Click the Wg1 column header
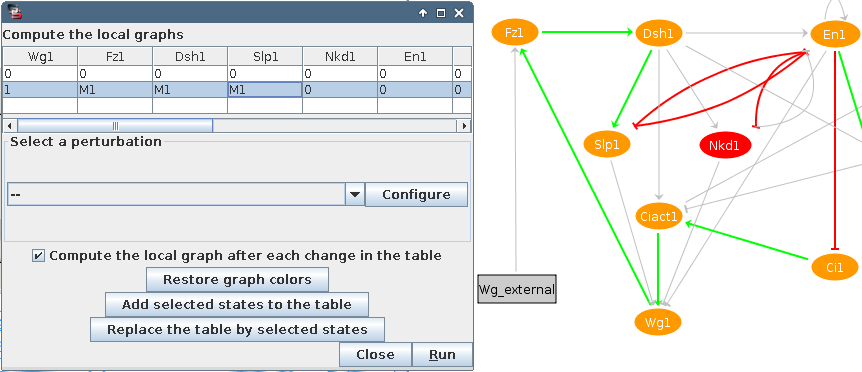 (41, 57)
